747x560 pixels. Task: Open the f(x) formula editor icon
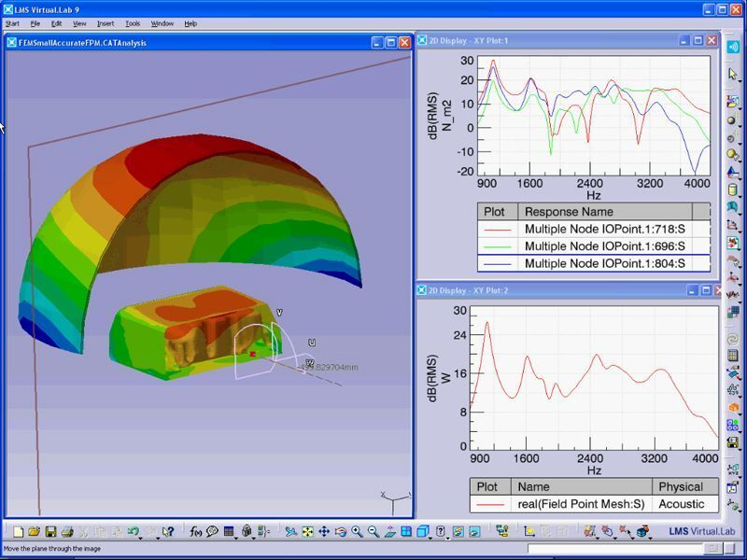194,529
